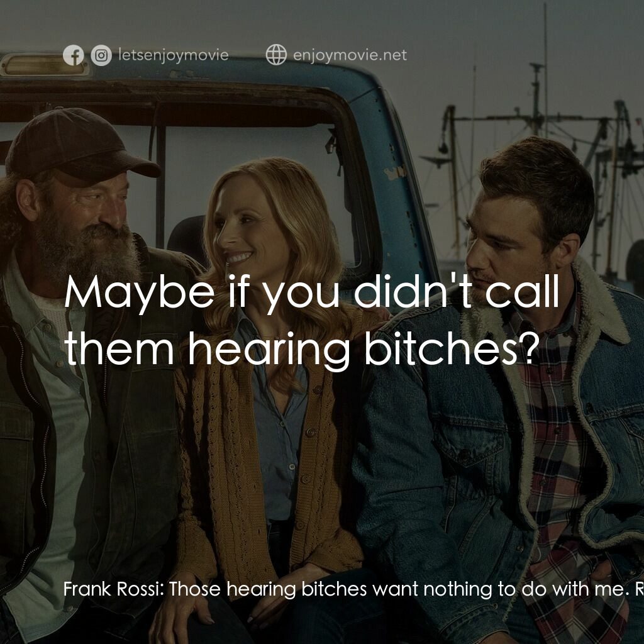Open the letsenjoymovie handle text
644x644 pixels.
(x=174, y=55)
